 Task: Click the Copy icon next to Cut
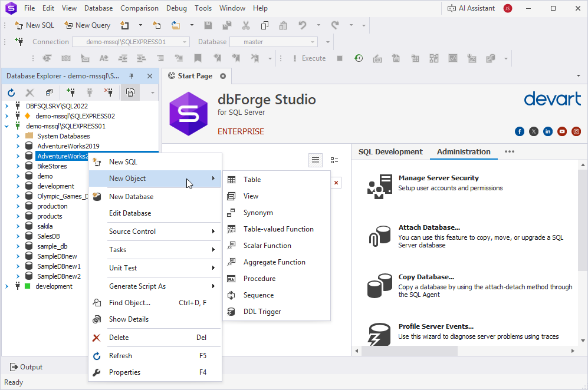[264, 25]
